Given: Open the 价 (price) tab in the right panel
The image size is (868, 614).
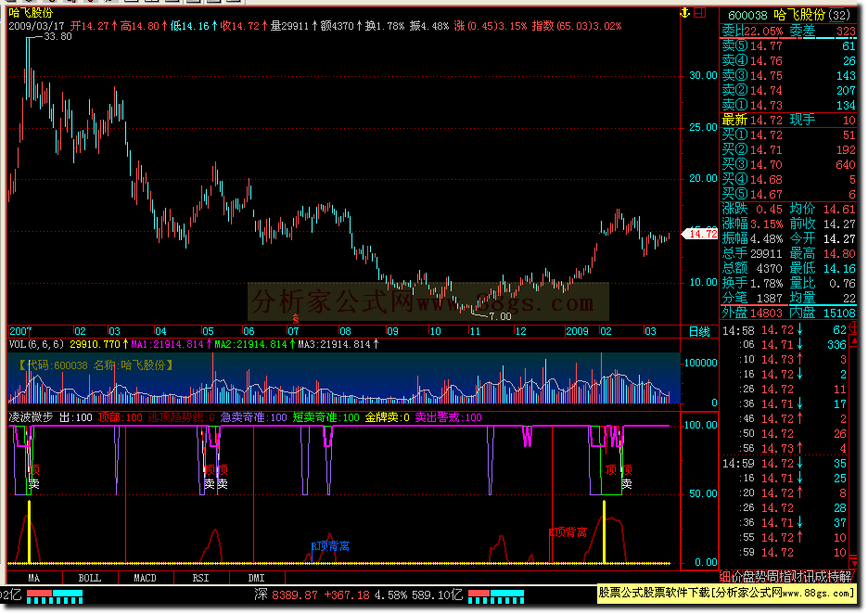Looking at the screenshot, I should coord(737,577).
